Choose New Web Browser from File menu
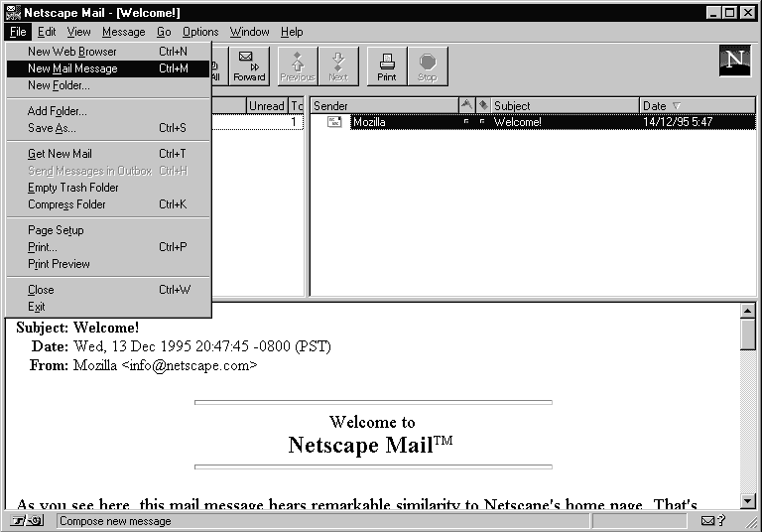 coord(108,51)
